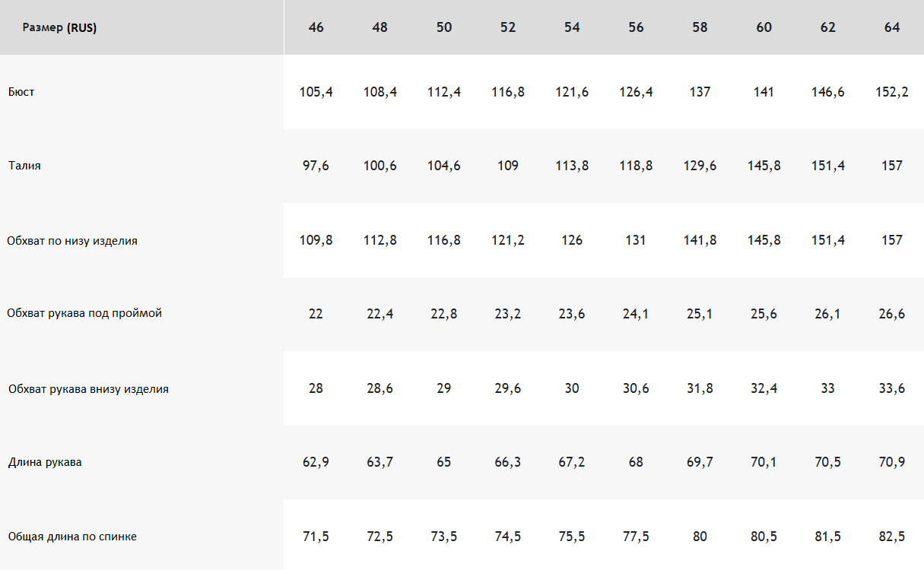This screenshot has height=570, width=924.
Task: Click Обхват рукава под проймой label
Action: click(x=84, y=313)
